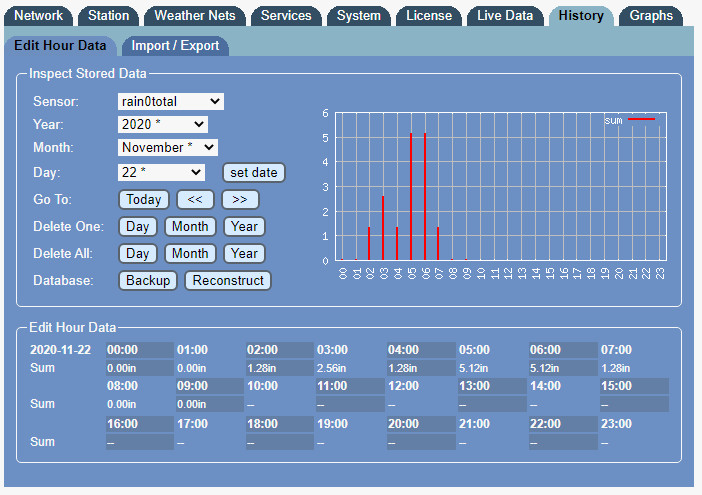The height and width of the screenshot is (495, 702).
Task: Click Month button in Delete All row
Action: tap(190, 254)
